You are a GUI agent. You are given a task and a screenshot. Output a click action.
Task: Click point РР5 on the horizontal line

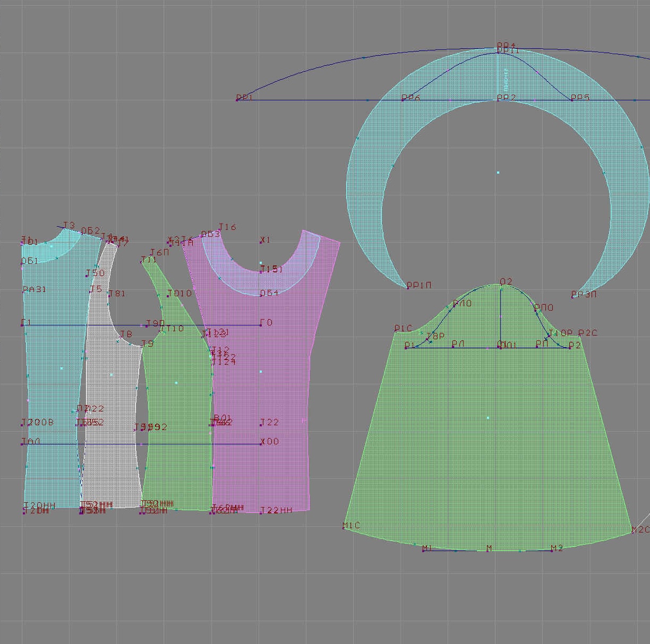(x=572, y=99)
